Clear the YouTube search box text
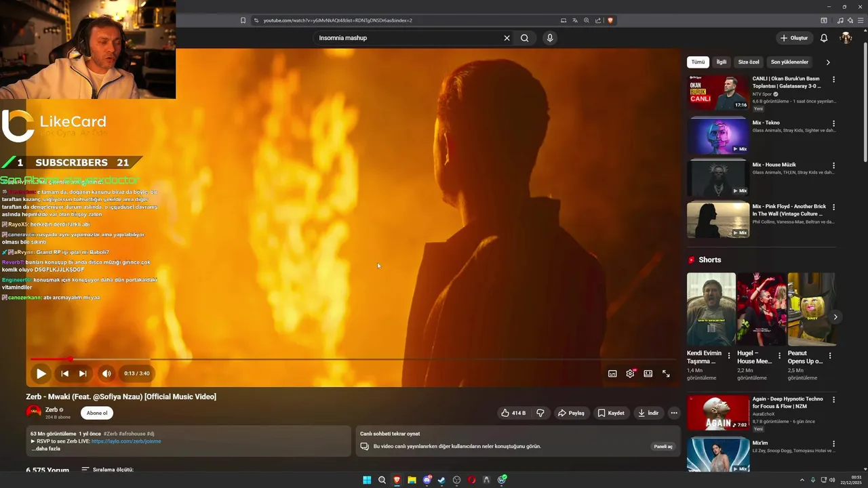 click(x=507, y=38)
